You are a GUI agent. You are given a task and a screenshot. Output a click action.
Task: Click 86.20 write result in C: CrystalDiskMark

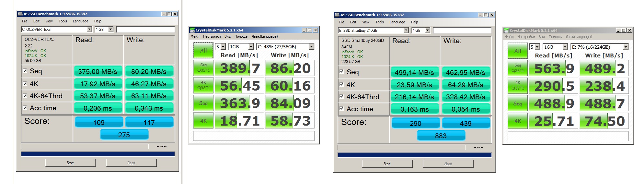290,68
